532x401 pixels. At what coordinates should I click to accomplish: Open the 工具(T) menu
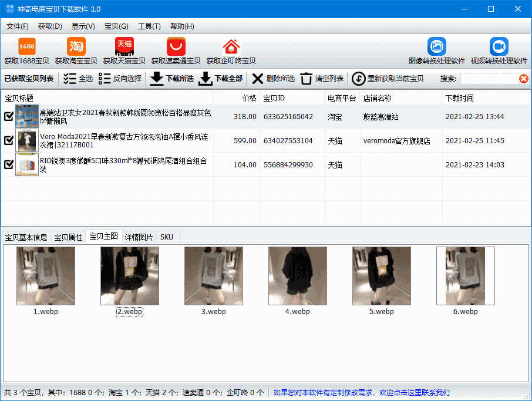(149, 26)
